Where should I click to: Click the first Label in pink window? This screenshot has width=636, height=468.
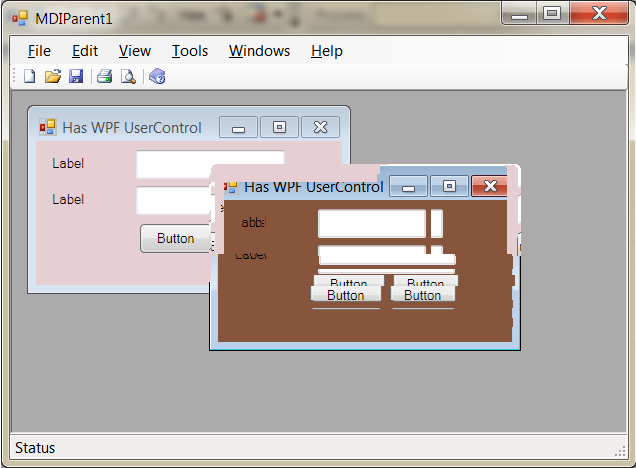tap(68, 163)
